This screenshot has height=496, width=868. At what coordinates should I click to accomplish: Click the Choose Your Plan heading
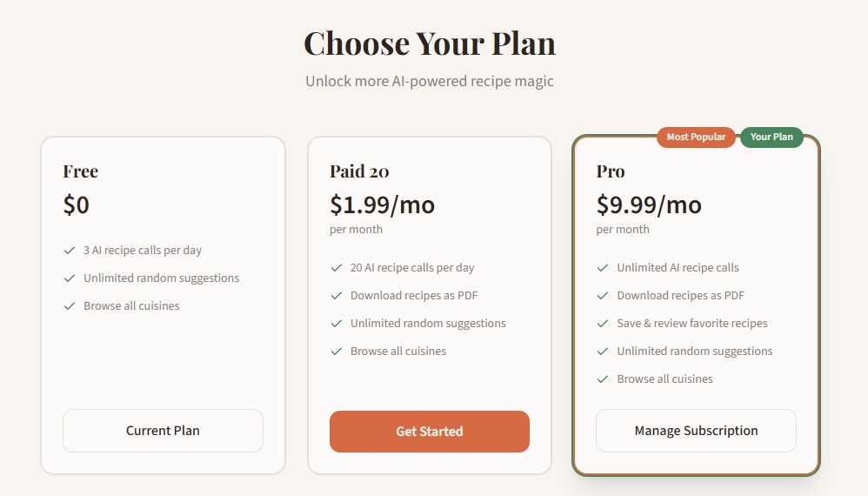pos(430,44)
